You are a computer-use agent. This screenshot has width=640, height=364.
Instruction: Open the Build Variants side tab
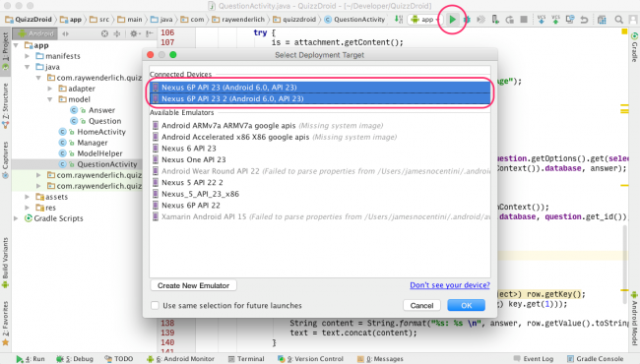point(5,263)
